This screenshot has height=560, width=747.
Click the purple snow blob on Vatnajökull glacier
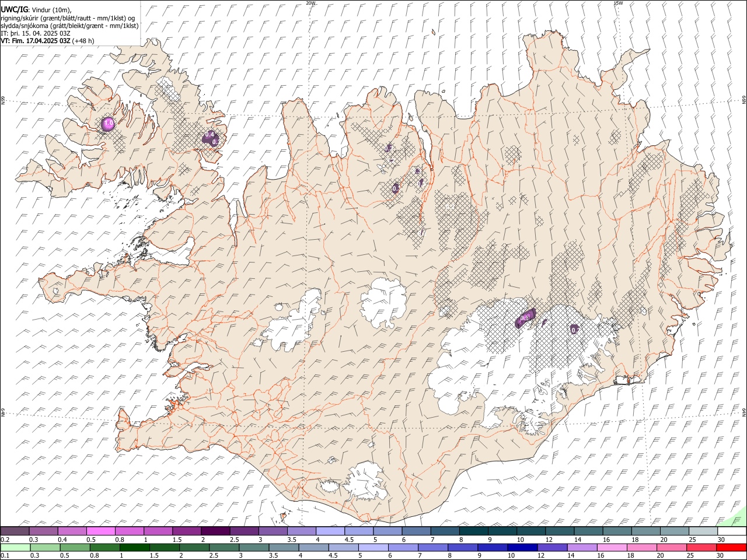point(526,317)
